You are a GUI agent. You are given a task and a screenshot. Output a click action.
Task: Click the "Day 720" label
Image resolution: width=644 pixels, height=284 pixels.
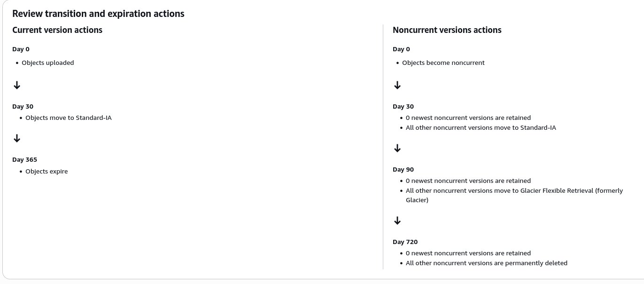pos(405,242)
